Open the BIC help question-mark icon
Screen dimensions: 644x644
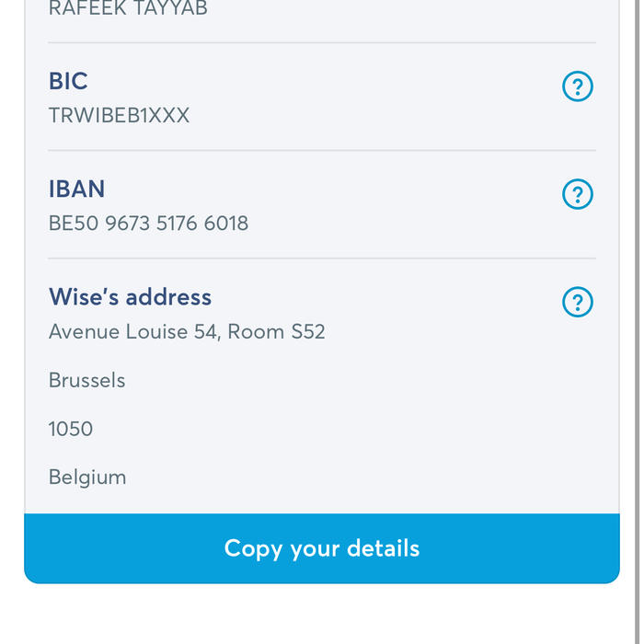click(578, 87)
